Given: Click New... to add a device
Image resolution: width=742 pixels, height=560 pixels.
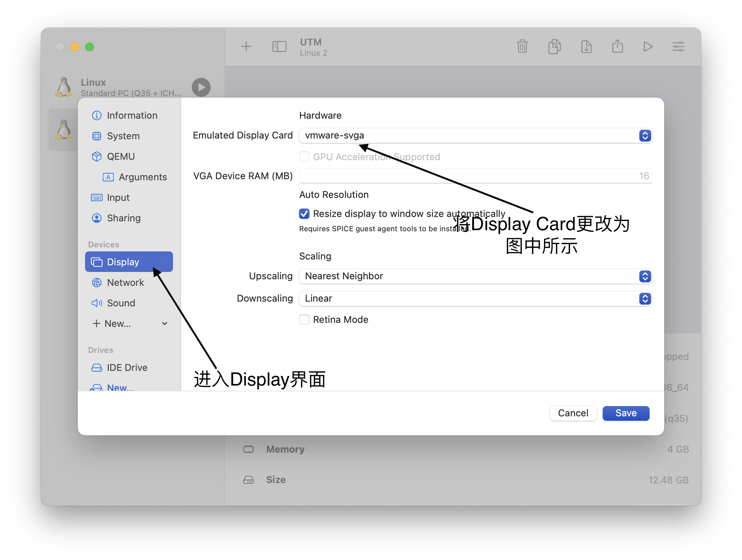Looking at the screenshot, I should tap(111, 324).
